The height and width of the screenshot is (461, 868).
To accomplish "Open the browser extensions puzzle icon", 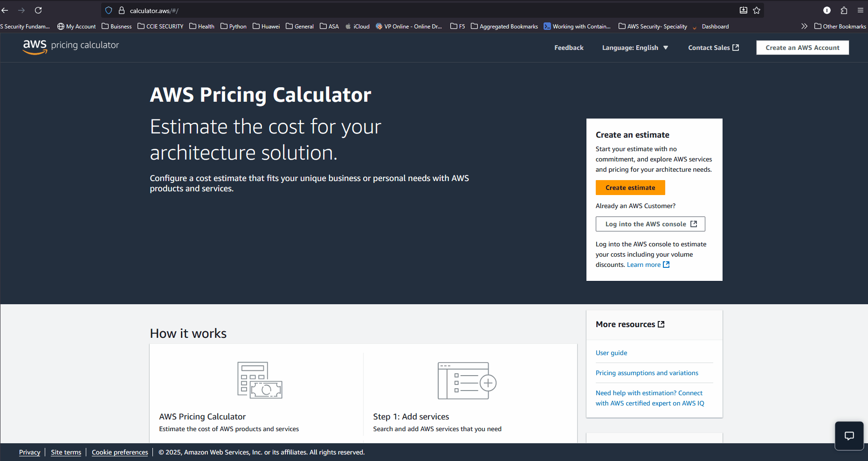I will pos(844,10).
